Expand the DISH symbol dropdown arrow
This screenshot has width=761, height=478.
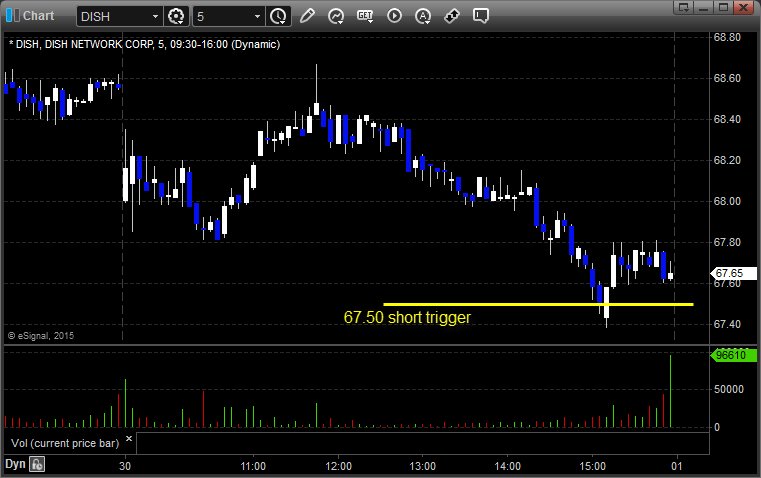(x=155, y=16)
